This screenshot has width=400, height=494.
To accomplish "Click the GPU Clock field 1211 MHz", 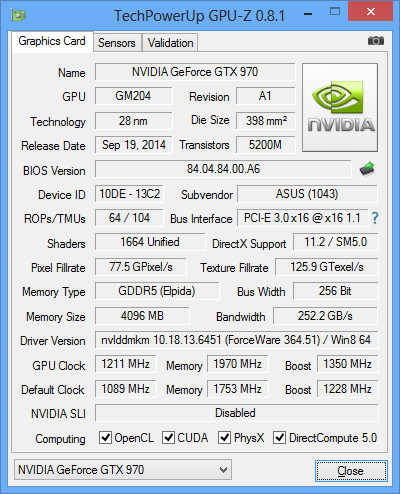I will (125, 364).
